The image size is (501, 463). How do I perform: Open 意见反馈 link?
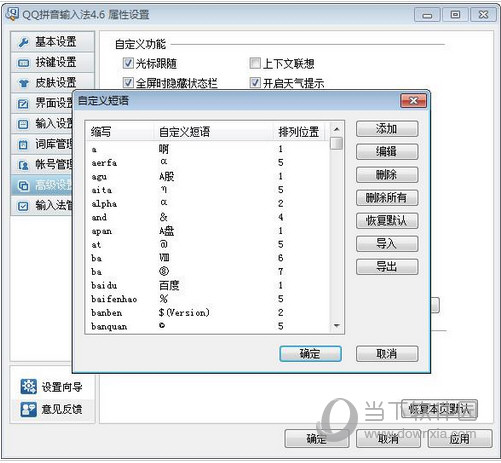click(62, 409)
